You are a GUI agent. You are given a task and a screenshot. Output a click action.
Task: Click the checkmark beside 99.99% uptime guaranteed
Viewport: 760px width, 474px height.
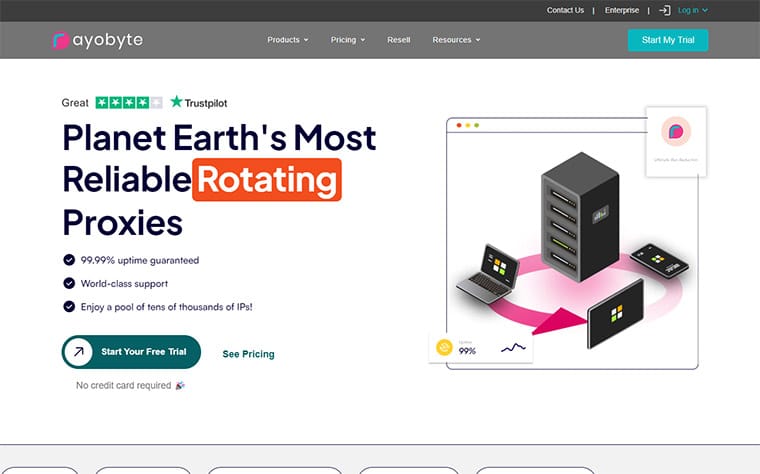69,260
